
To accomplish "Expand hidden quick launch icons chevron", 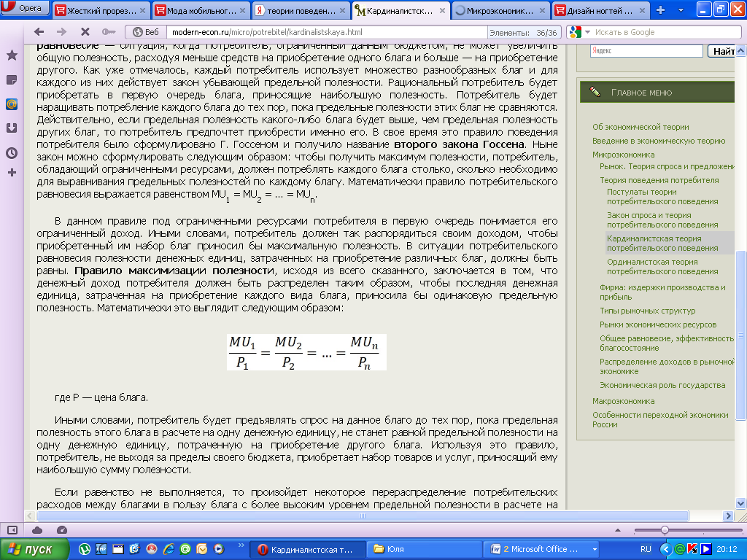I will tap(241, 545).
